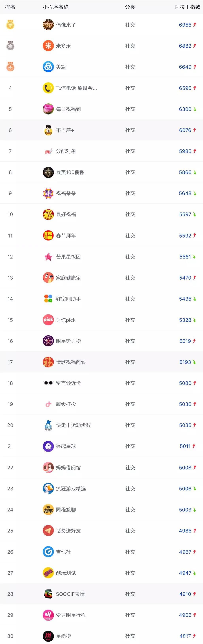Click the bronze third-place medal icon

[10, 67]
